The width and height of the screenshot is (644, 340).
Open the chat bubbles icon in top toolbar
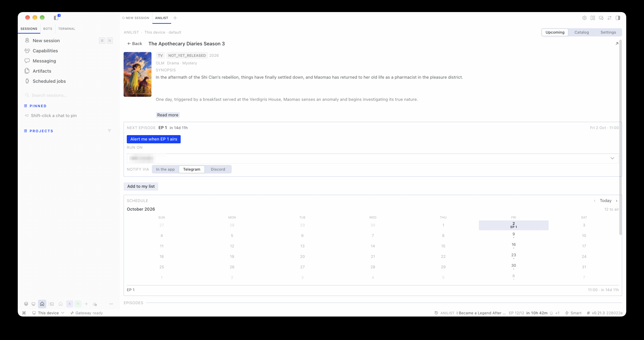601,18
